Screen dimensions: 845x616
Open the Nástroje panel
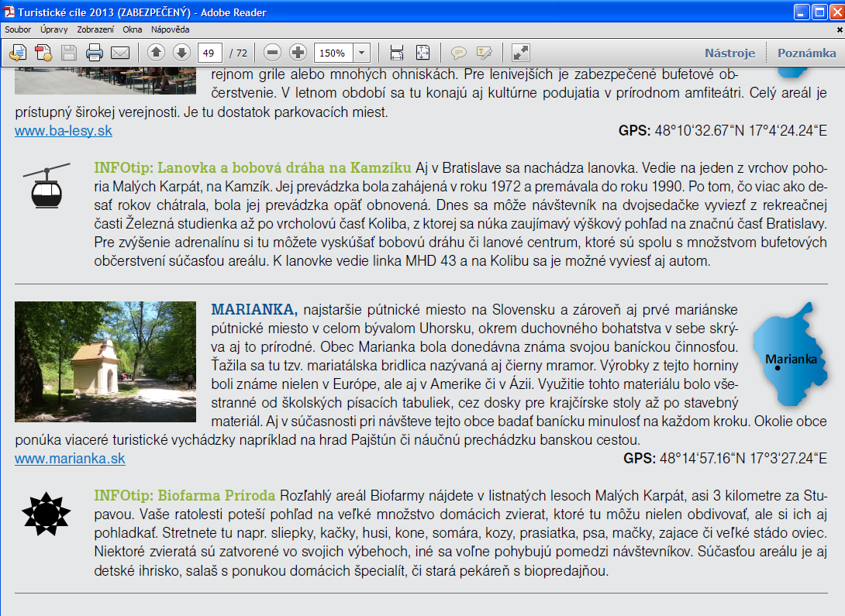[729, 53]
